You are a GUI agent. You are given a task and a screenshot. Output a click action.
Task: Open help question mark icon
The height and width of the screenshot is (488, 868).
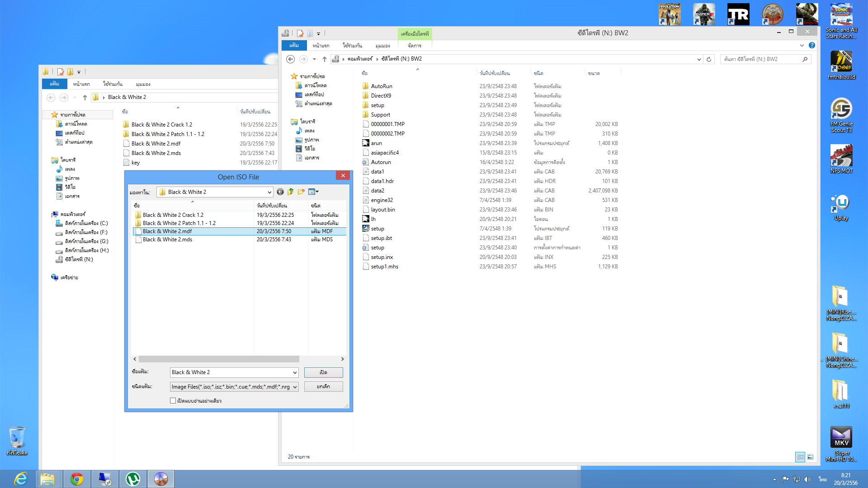[x=812, y=45]
